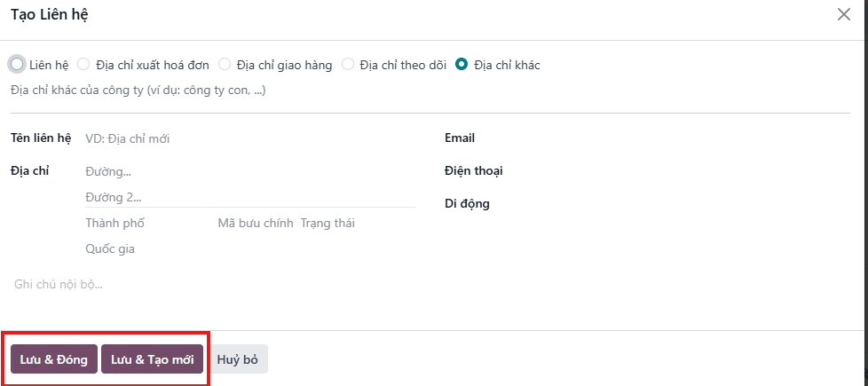This screenshot has width=868, height=386.
Task: Click the Thành phố city field
Action: [148, 224]
